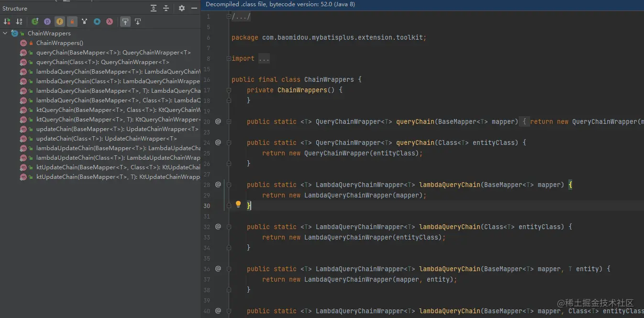Viewport: 644px width, 318px height.
Task: Select lambdaUpdateChain(Class<T>) in Structure tree
Action: (x=100, y=158)
